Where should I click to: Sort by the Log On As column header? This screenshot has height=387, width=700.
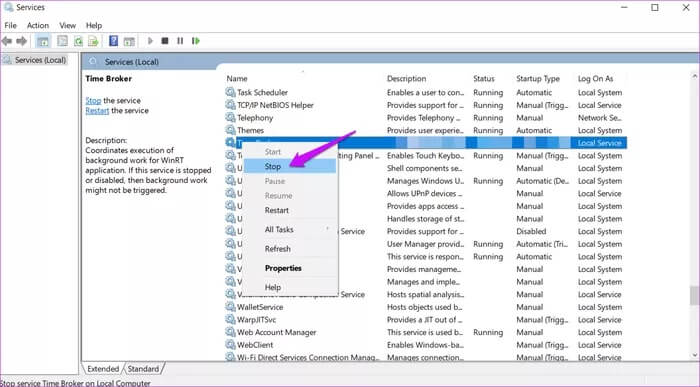(x=596, y=79)
